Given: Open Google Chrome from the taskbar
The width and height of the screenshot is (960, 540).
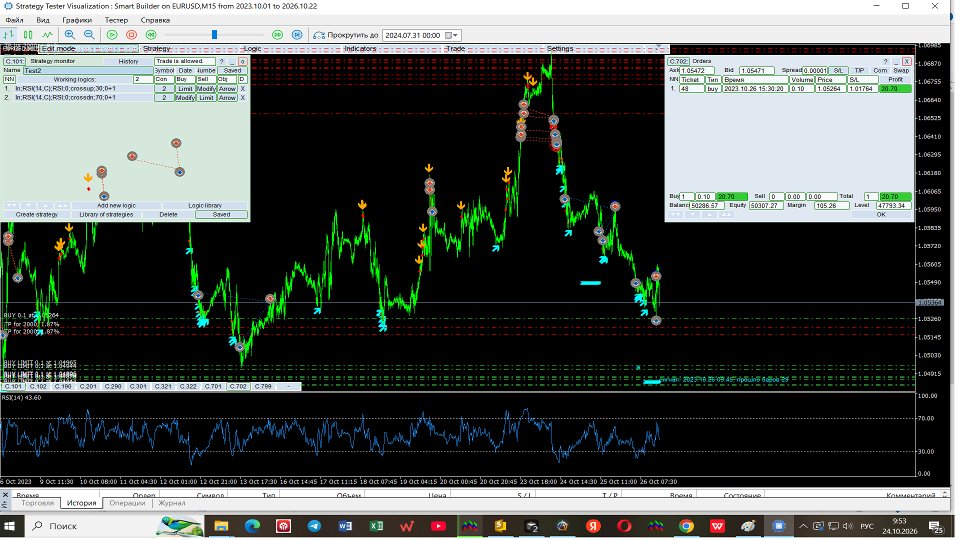Looking at the screenshot, I should (686, 526).
